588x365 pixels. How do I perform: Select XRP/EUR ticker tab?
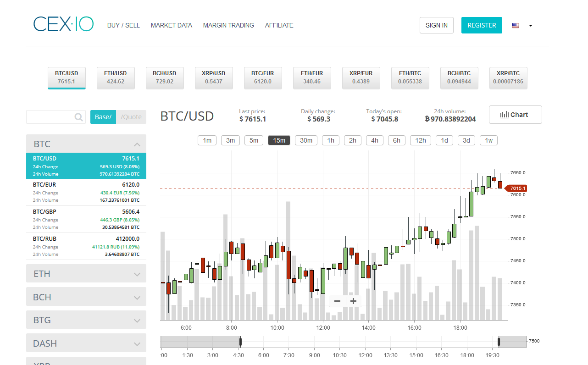coord(361,77)
